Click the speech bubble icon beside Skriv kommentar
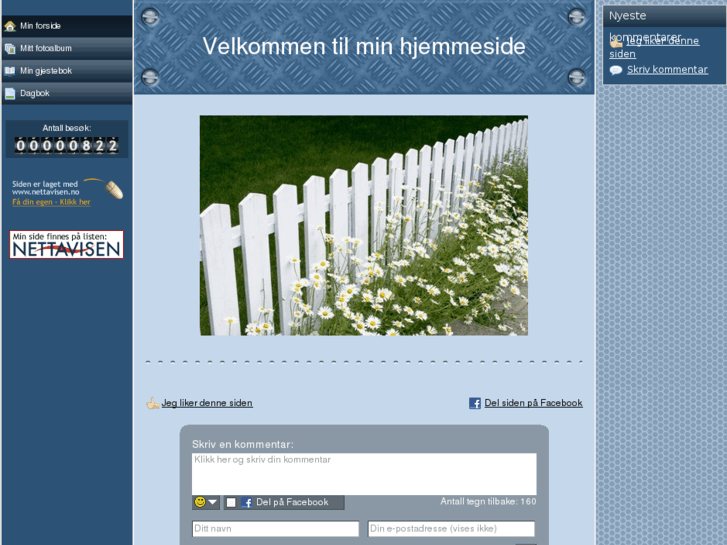 [616, 70]
